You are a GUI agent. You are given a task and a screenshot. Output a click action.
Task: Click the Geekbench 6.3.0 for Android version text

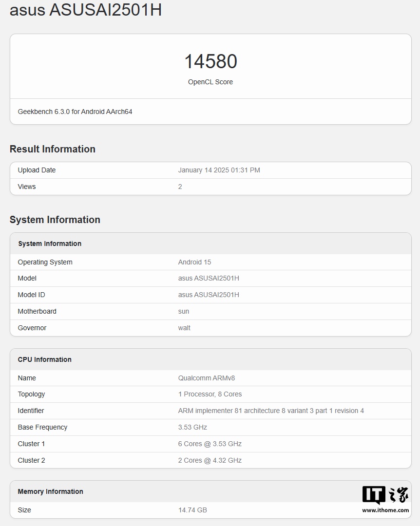(75, 112)
